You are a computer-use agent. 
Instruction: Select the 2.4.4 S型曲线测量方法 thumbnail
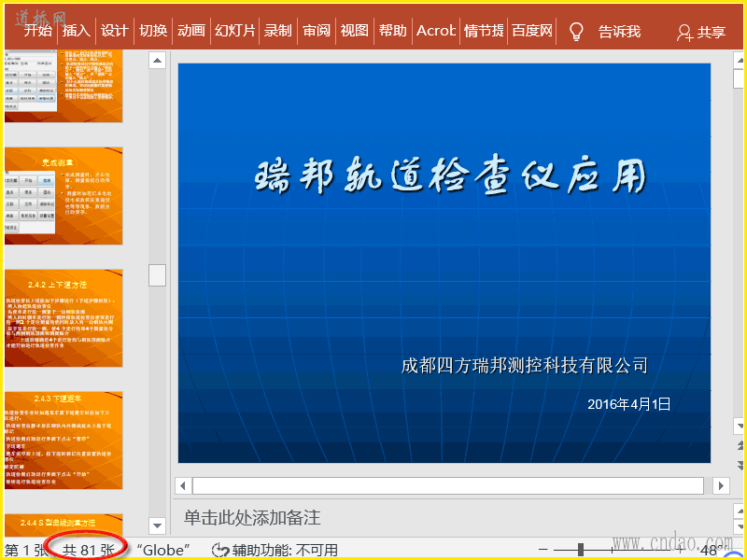pos(63,525)
